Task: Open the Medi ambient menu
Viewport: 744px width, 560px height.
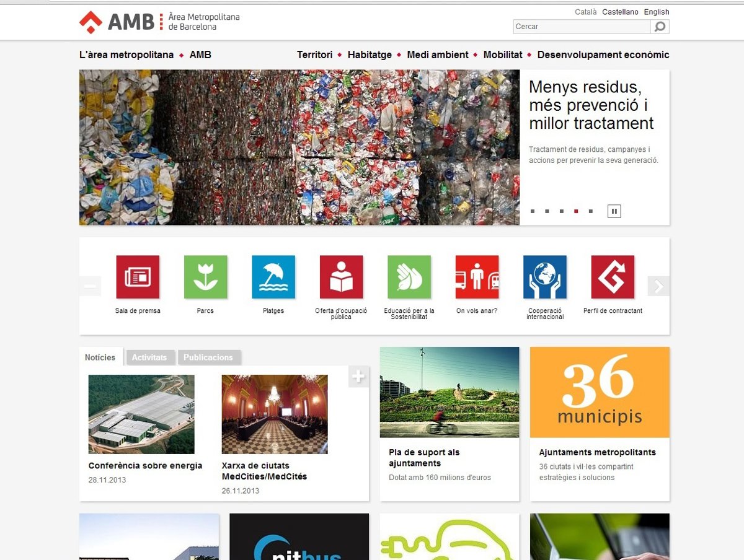Action: point(438,55)
